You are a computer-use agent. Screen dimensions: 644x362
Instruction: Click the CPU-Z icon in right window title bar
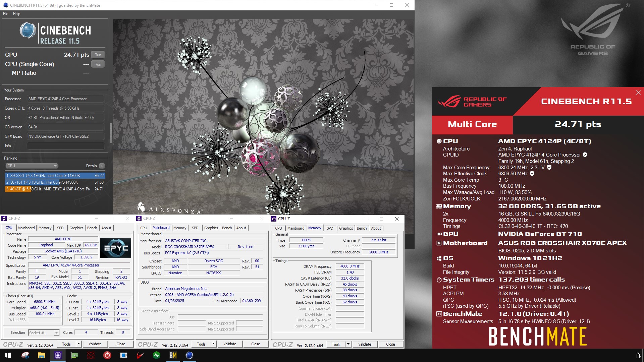coord(274,219)
